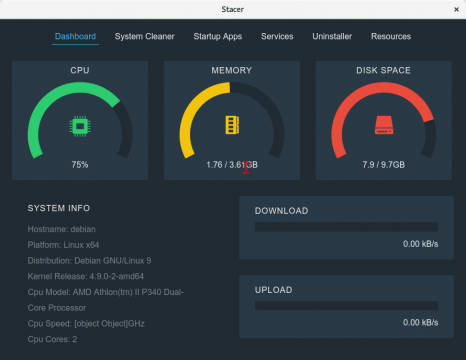Image resolution: width=466 pixels, height=360 pixels.
Task: Click the Hostname: debian line
Action: tap(62, 229)
